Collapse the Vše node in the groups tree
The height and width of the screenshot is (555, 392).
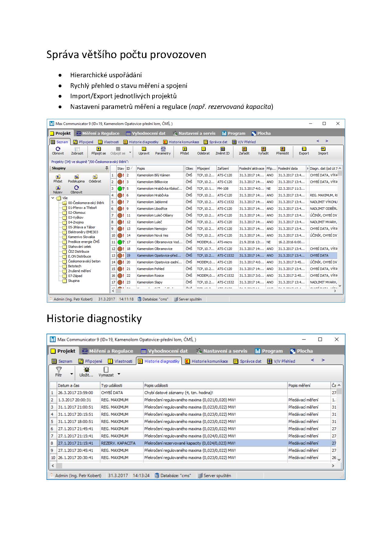tap(53, 198)
